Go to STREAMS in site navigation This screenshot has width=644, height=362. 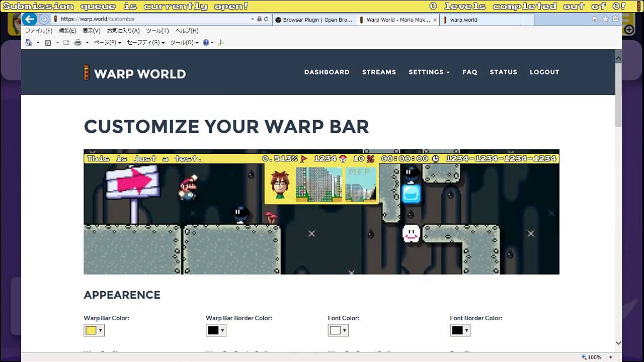[x=379, y=72]
